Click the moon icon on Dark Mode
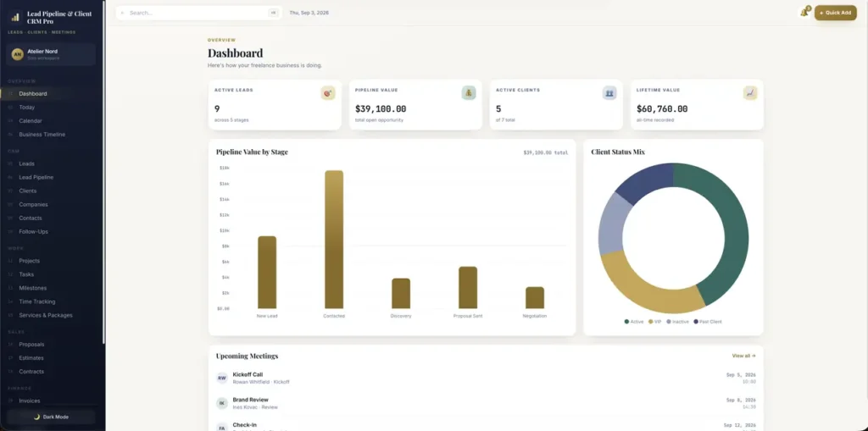 [x=37, y=417]
